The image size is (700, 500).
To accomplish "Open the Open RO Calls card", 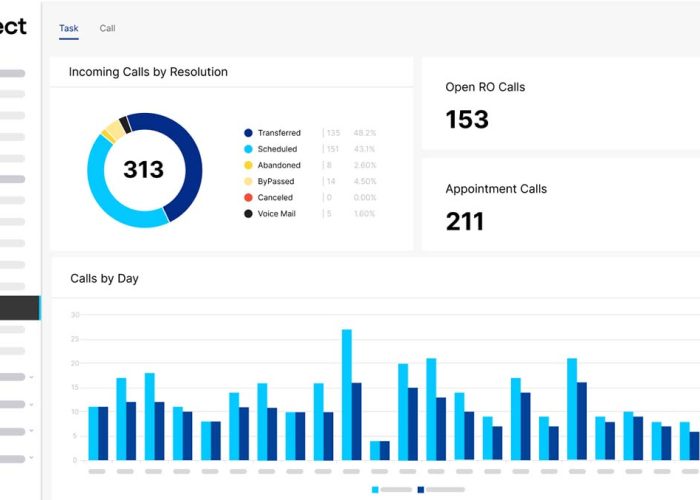I will [x=560, y=105].
